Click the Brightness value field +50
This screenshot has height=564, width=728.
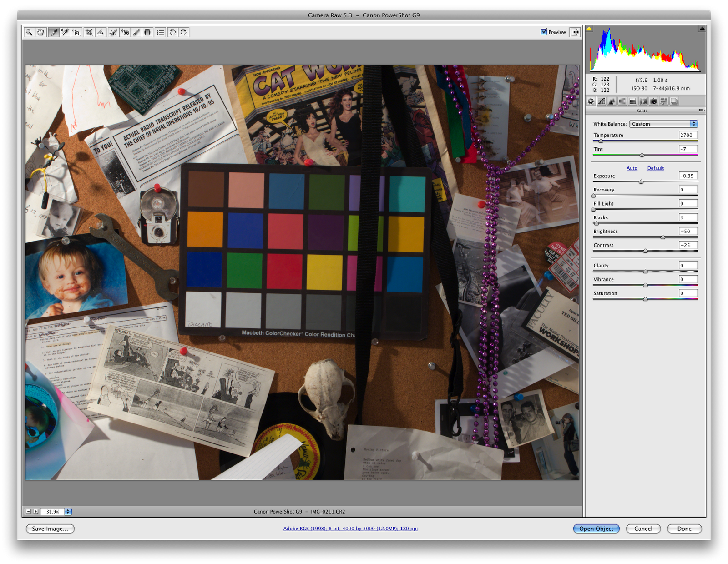pos(688,231)
